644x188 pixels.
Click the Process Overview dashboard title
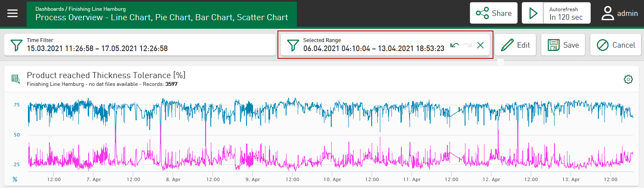[162, 18]
